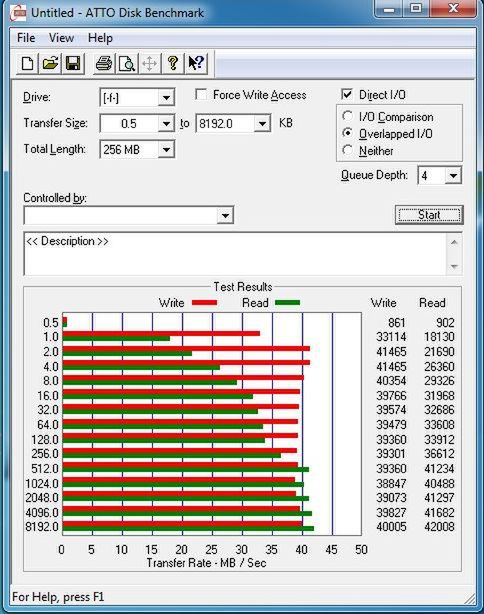The width and height of the screenshot is (484, 614).
Task: Minimize the ATTO Disk Benchmark window
Action: click(390, 8)
